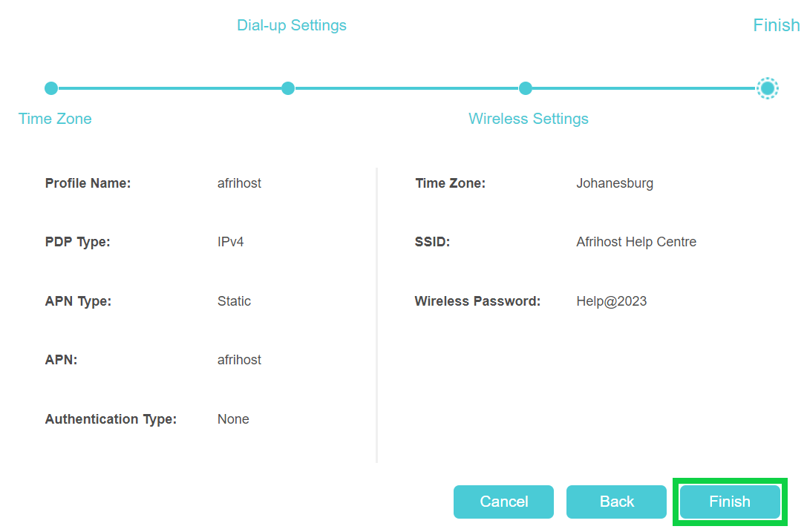Screen dimensions: 807x532
Task: Click the Authentication Type label
Action: 111,419
